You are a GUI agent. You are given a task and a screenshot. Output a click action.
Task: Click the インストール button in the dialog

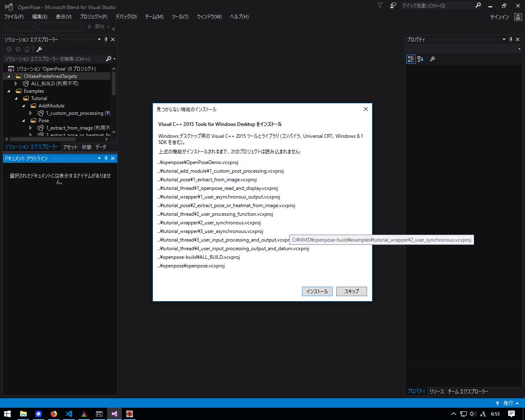tap(317, 291)
